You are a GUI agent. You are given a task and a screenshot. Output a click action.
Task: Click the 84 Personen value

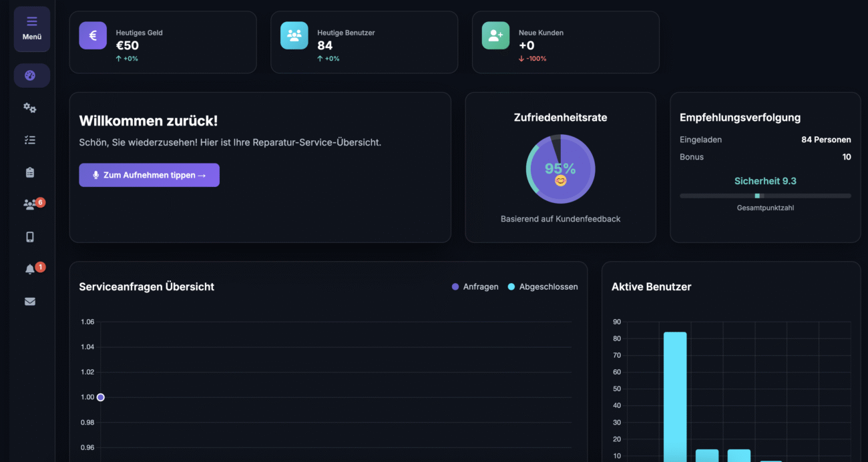click(826, 140)
